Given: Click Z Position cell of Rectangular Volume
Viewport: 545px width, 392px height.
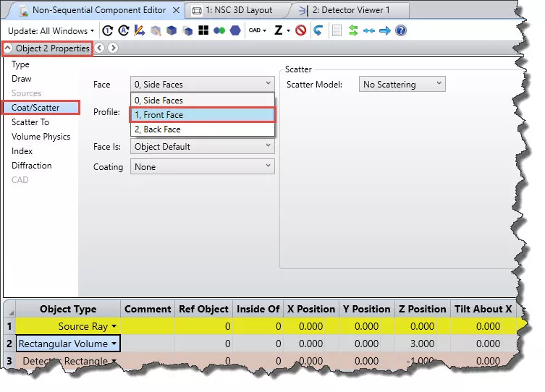Looking at the screenshot, I should [421, 344].
